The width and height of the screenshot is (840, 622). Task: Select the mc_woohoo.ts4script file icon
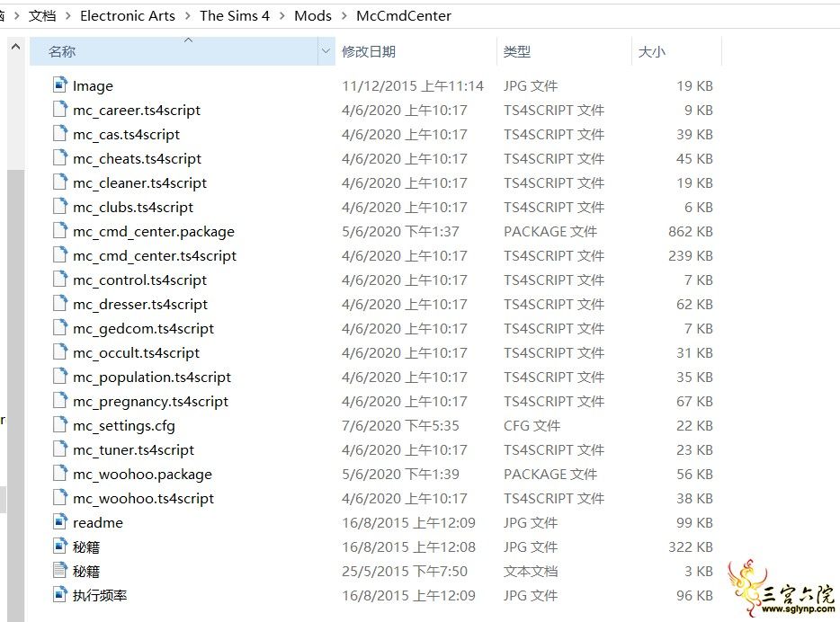[60, 497]
